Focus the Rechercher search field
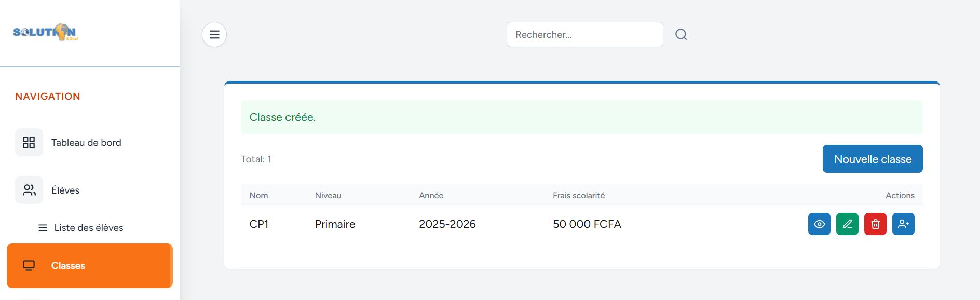The width and height of the screenshot is (980, 300). [x=584, y=35]
